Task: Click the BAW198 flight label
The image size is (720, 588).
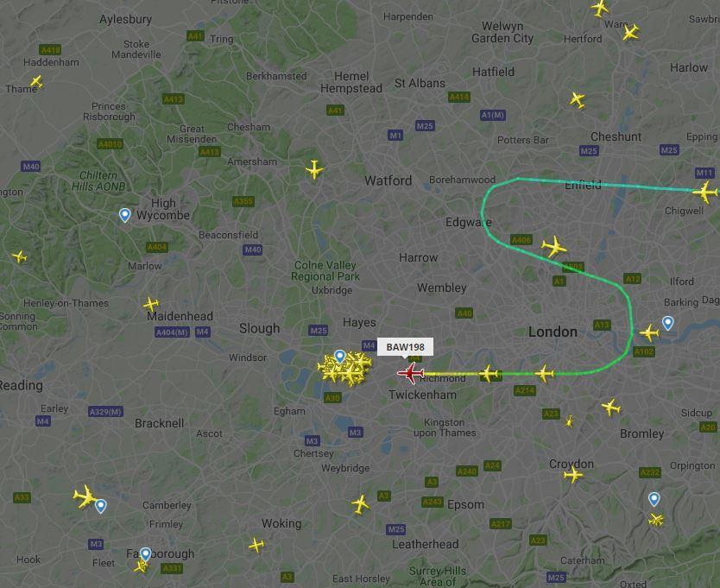Action: (x=405, y=347)
